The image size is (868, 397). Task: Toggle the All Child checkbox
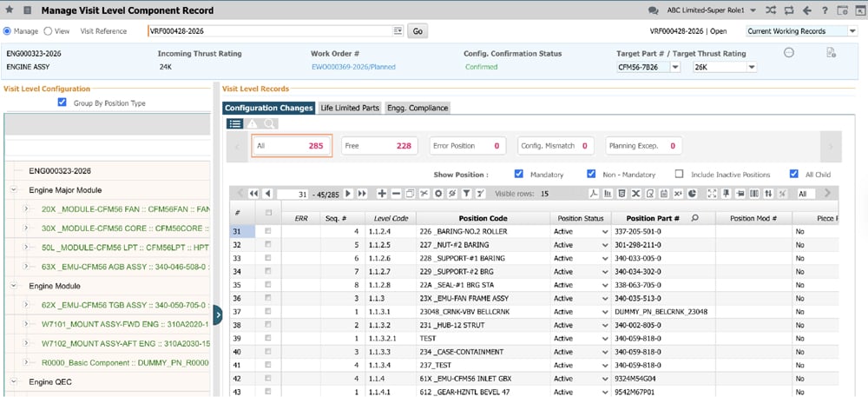point(794,174)
